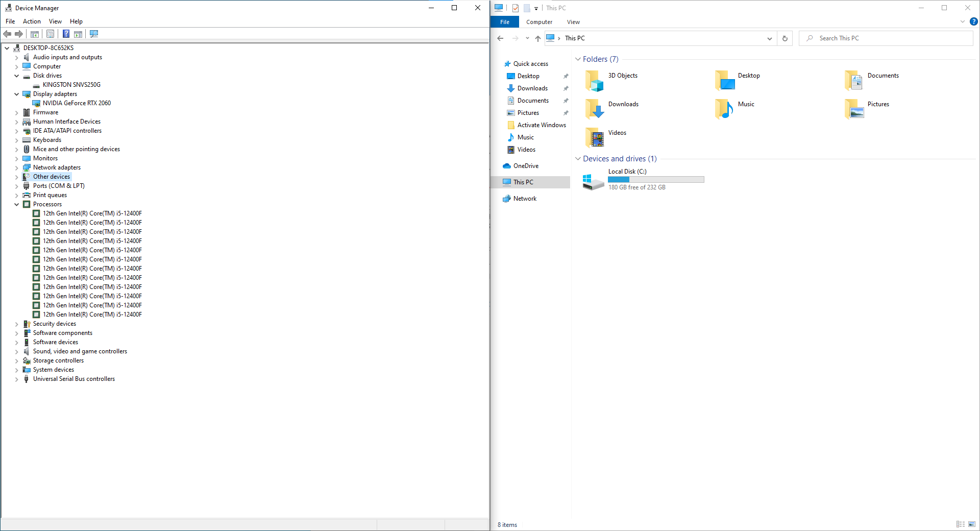Refresh the This PC address bar

pos(785,38)
